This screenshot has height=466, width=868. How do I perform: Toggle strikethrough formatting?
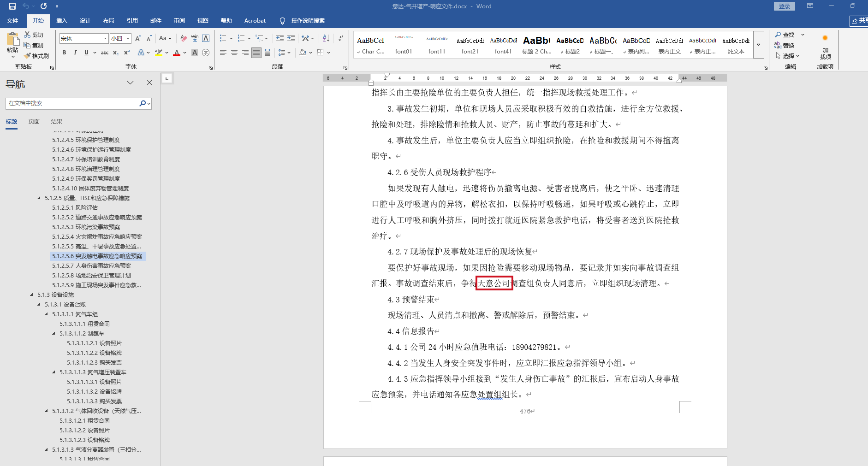105,53
